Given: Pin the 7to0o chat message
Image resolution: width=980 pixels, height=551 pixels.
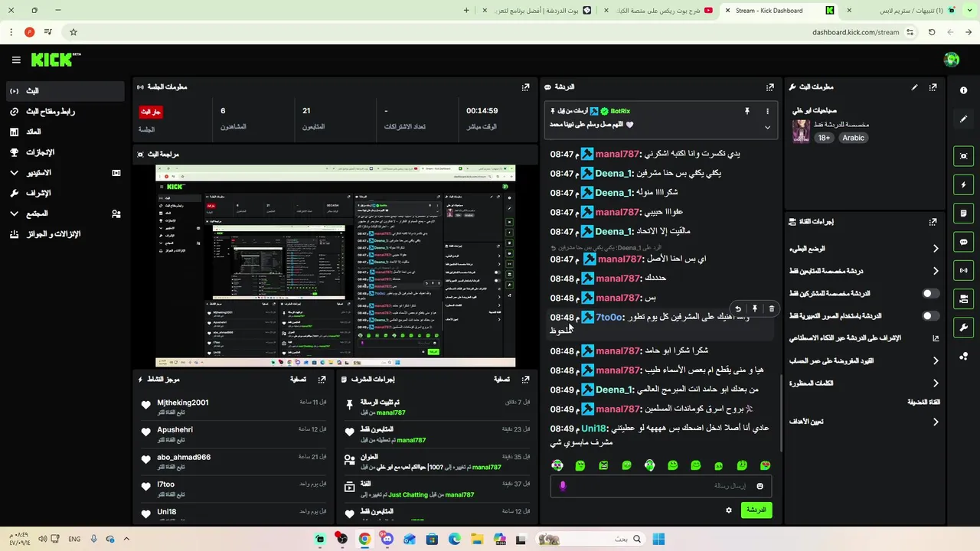Looking at the screenshot, I should (x=755, y=309).
